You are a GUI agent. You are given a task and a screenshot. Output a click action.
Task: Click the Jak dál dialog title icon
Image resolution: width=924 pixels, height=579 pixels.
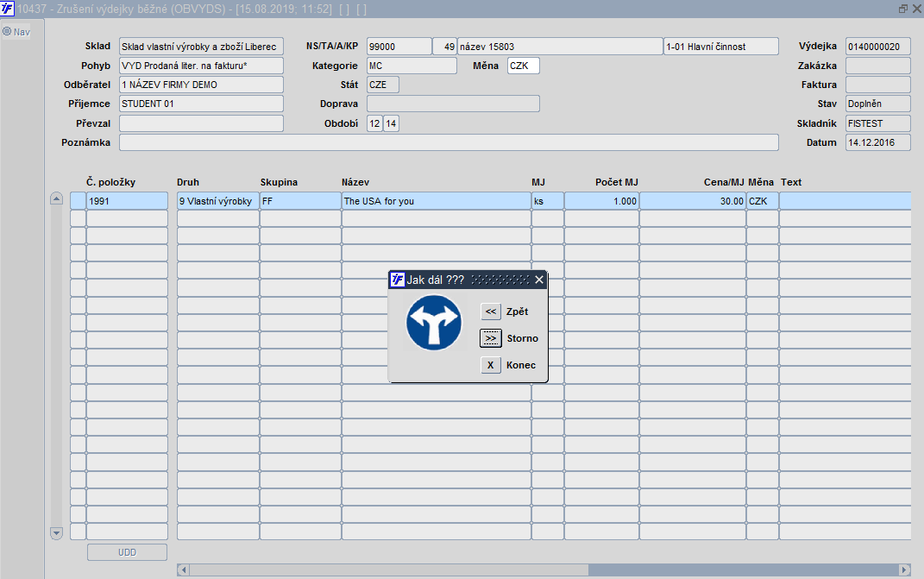398,280
